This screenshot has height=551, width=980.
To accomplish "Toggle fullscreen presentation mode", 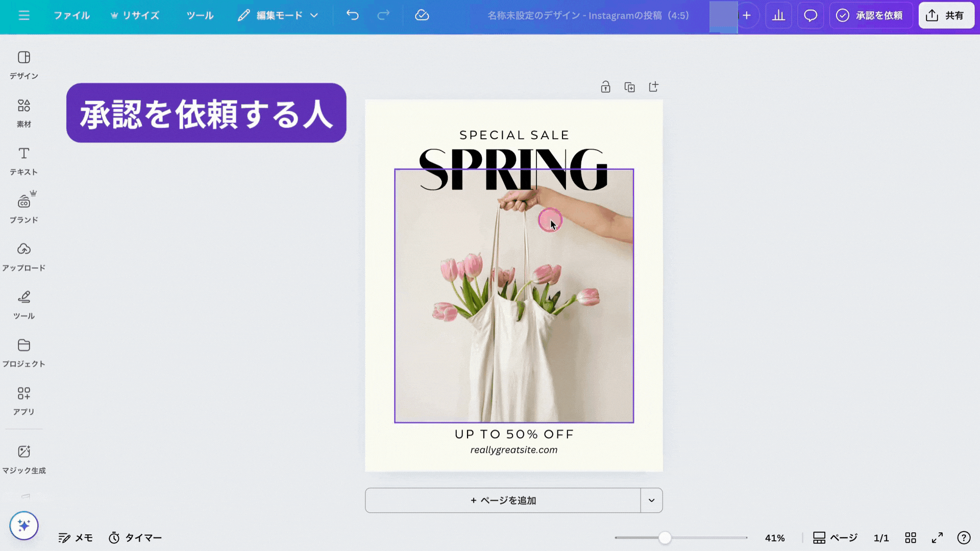I will click(937, 538).
